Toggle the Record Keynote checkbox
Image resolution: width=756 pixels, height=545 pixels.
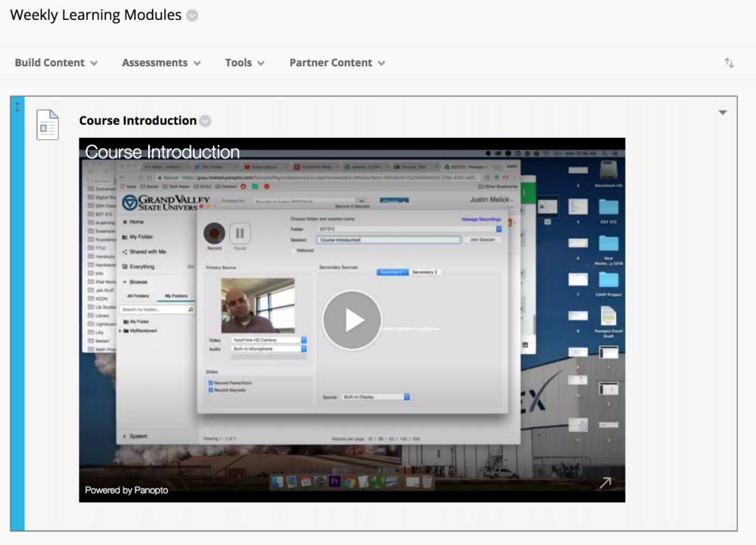click(x=211, y=390)
